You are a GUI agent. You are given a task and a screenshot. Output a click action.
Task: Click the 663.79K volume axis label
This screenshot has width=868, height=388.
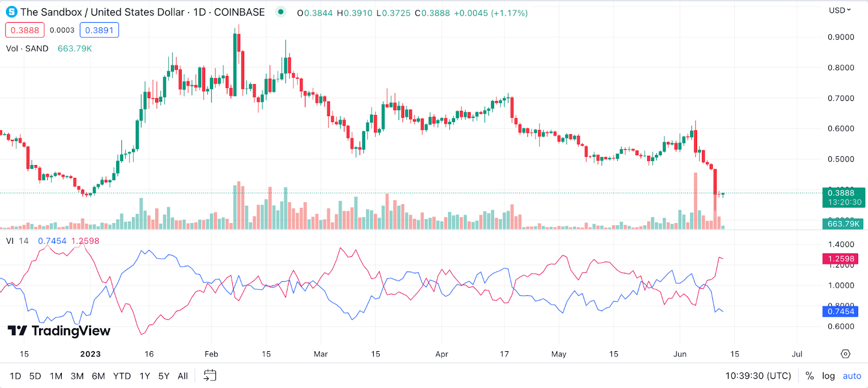[x=844, y=224]
